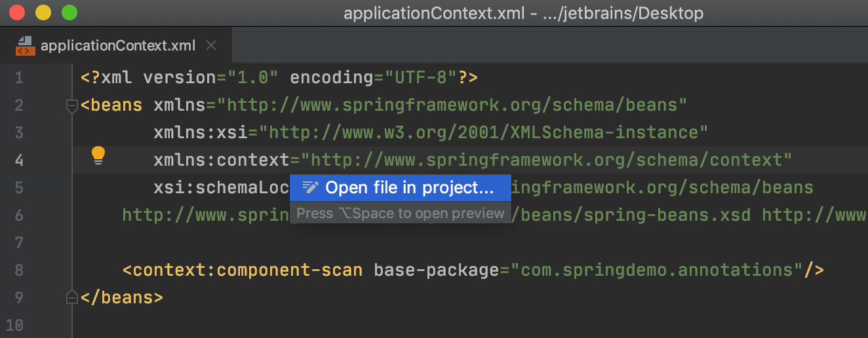
Task: Click the macOS yellow minimize button
Action: pyautogui.click(x=43, y=12)
